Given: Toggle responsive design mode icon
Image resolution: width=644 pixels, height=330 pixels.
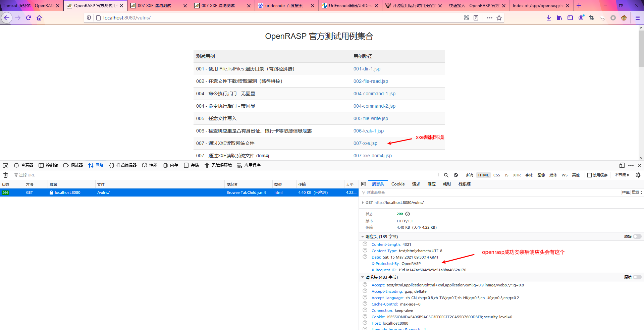Looking at the screenshot, I should point(622,165).
